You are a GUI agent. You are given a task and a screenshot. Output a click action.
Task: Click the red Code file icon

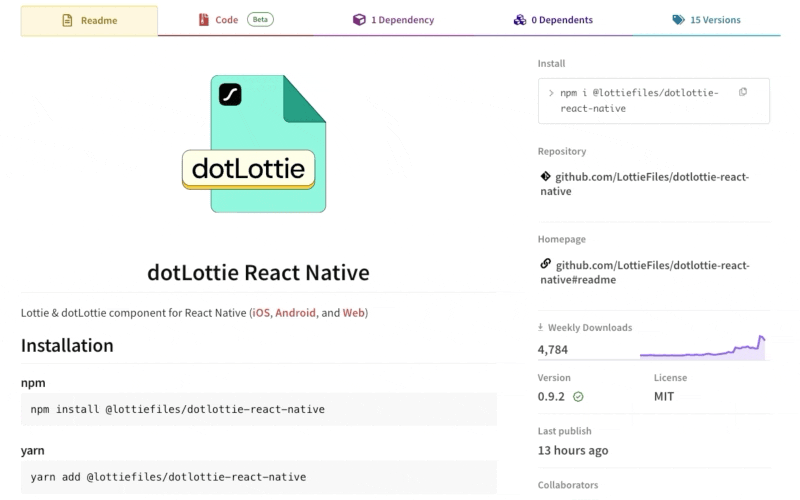[204, 20]
